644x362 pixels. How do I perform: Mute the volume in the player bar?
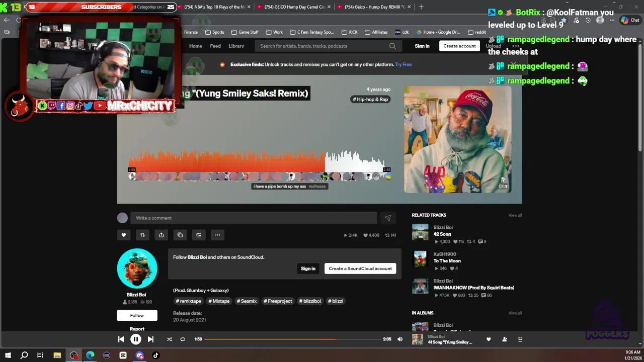tap(400, 339)
